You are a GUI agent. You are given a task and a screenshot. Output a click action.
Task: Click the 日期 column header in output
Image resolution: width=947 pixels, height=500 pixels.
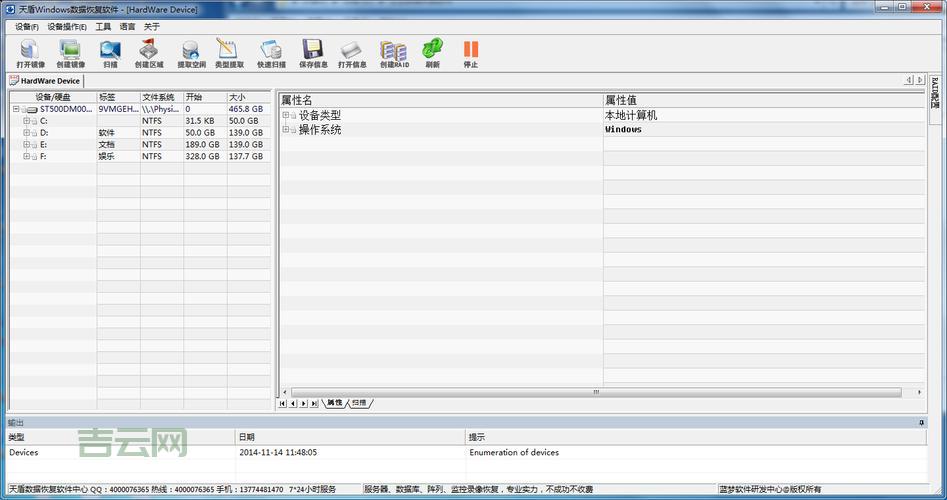coord(351,437)
